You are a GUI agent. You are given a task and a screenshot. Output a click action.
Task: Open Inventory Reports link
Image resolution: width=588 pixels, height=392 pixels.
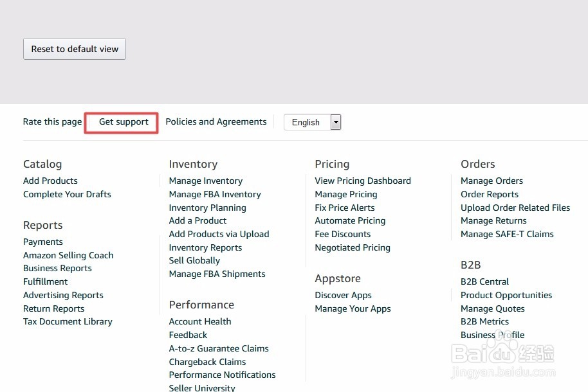coord(205,247)
